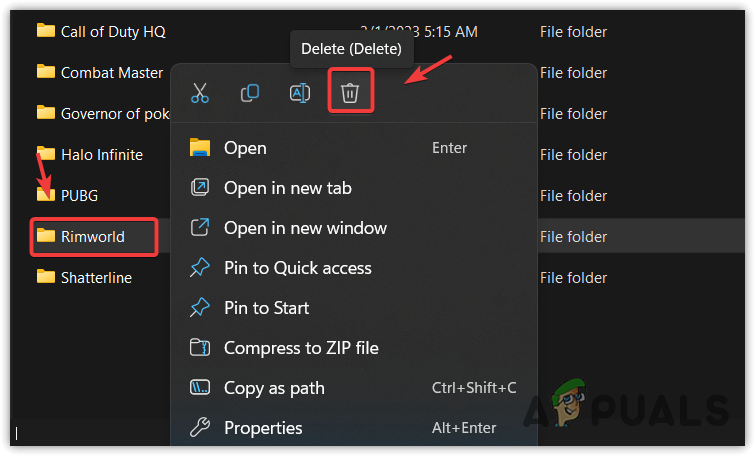The width and height of the screenshot is (755, 456).
Task: Select the Halo Infinite folder name
Action: (102, 154)
